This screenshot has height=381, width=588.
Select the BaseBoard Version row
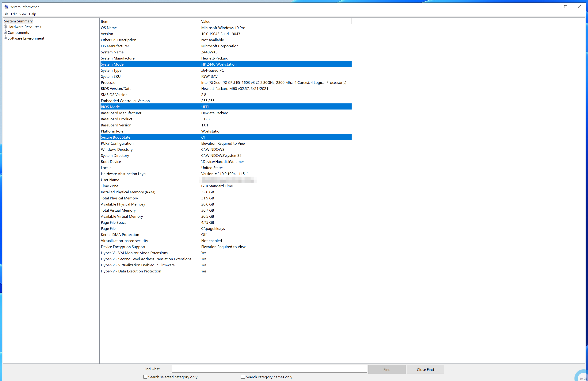(226, 125)
